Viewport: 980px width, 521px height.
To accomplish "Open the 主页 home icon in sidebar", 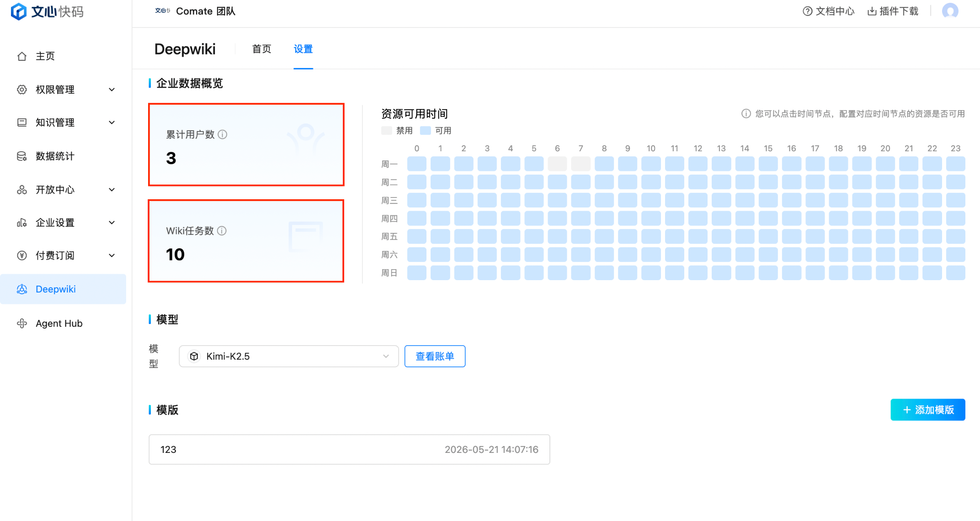I will [x=22, y=56].
